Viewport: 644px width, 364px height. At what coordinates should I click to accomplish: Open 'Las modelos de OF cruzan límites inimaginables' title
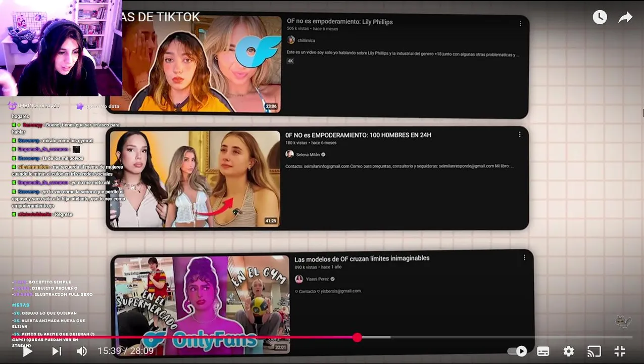pos(362,258)
